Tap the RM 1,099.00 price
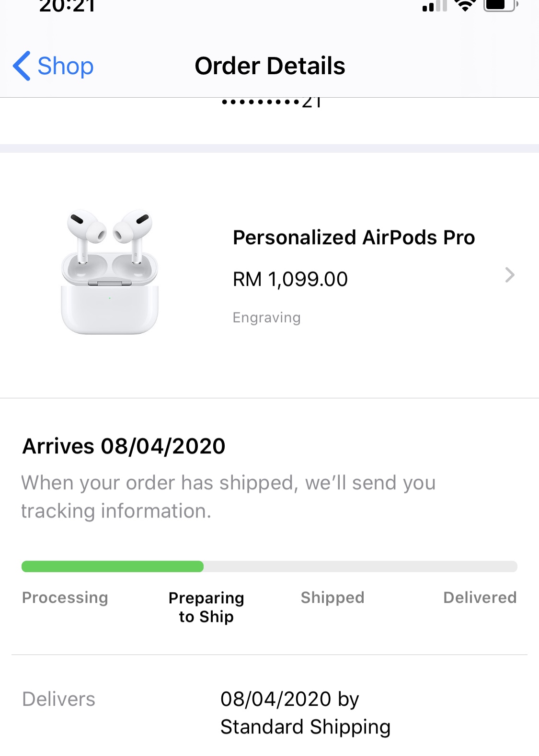Image resolution: width=539 pixels, height=756 pixels. click(290, 279)
